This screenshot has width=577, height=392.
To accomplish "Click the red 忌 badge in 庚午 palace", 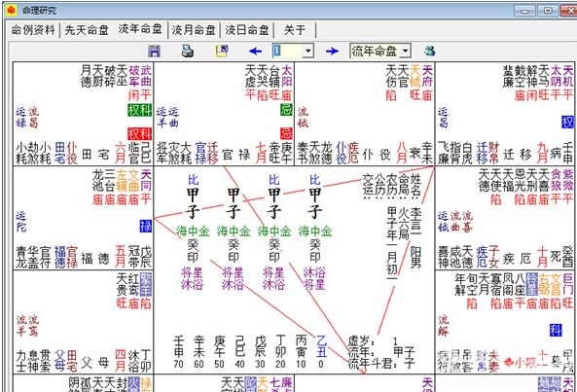I will (x=286, y=133).
